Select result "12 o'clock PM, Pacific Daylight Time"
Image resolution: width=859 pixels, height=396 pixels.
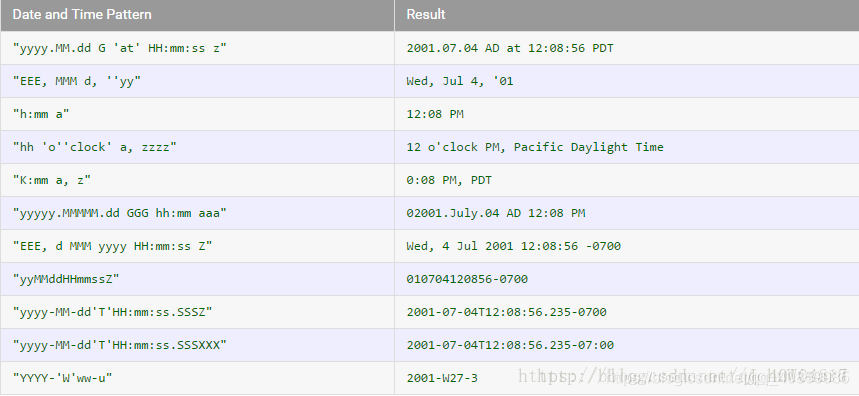[535, 147]
